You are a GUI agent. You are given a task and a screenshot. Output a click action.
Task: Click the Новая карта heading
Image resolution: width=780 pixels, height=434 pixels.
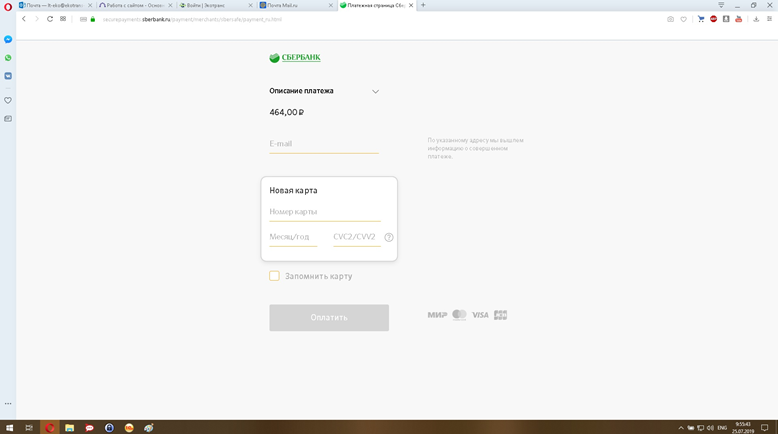tap(293, 191)
